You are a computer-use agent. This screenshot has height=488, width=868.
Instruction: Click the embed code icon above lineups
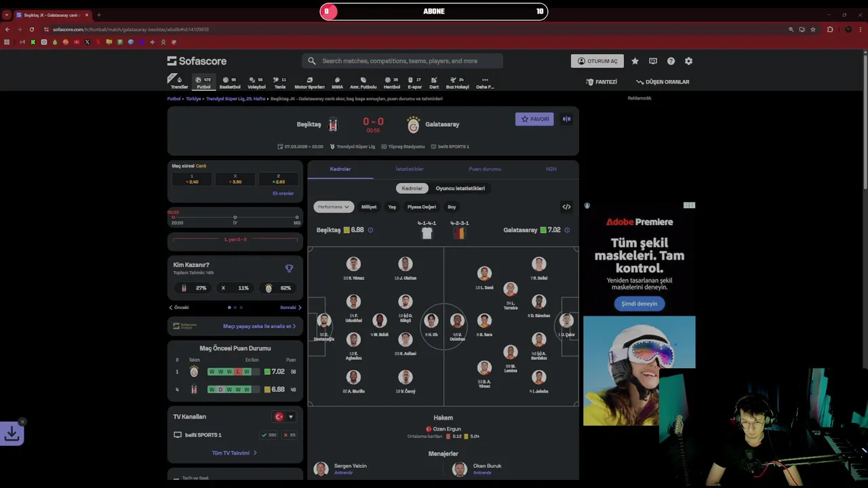coord(566,207)
